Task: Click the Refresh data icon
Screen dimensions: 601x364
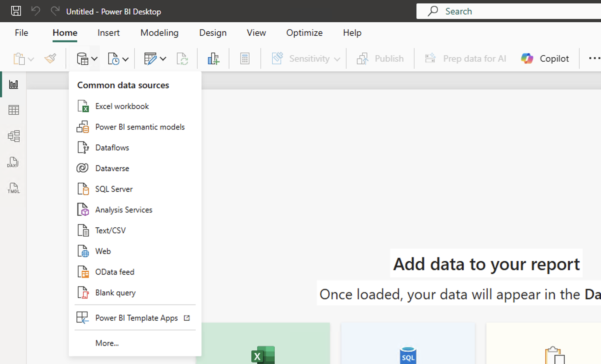Action: [x=182, y=59]
